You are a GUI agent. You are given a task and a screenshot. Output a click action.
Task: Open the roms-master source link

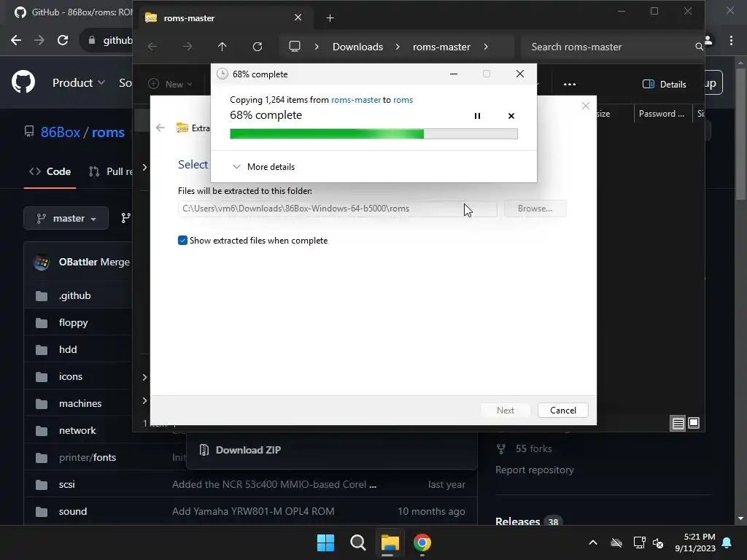356,99
